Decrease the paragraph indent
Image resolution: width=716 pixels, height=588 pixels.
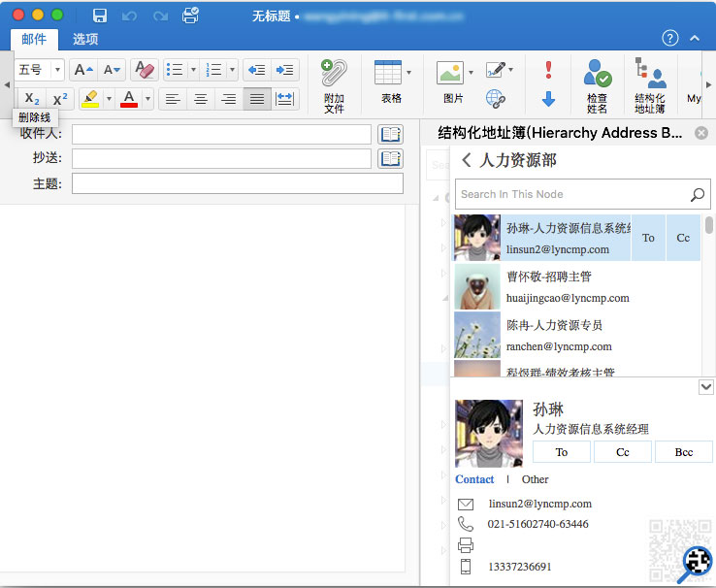[x=257, y=70]
